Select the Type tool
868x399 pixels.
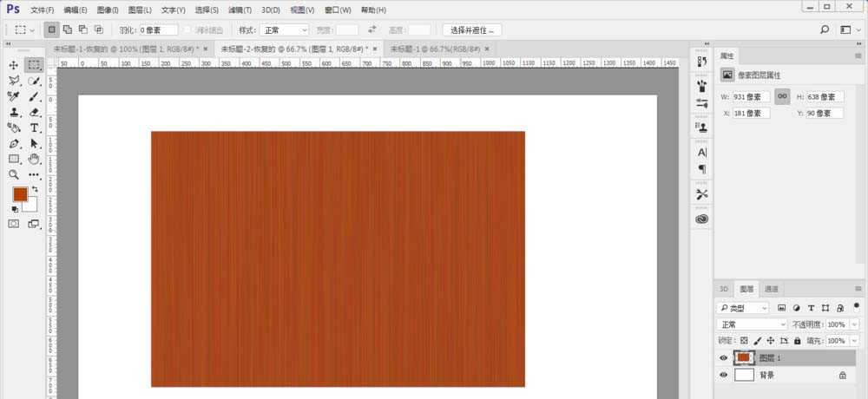click(x=35, y=128)
